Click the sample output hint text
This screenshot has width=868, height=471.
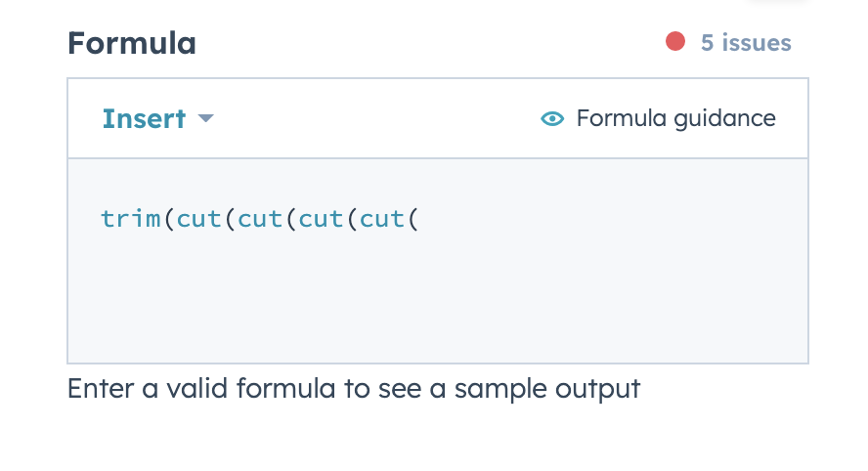pos(354,389)
